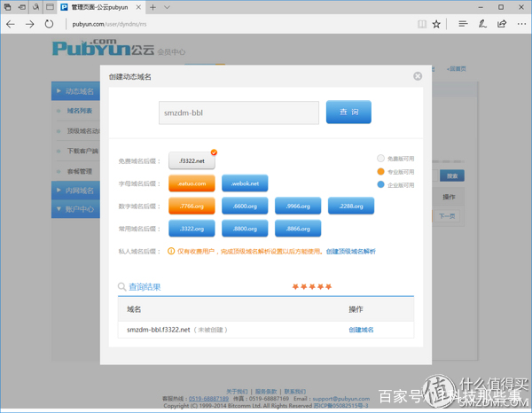Open a new browser tab

tap(153, 7)
